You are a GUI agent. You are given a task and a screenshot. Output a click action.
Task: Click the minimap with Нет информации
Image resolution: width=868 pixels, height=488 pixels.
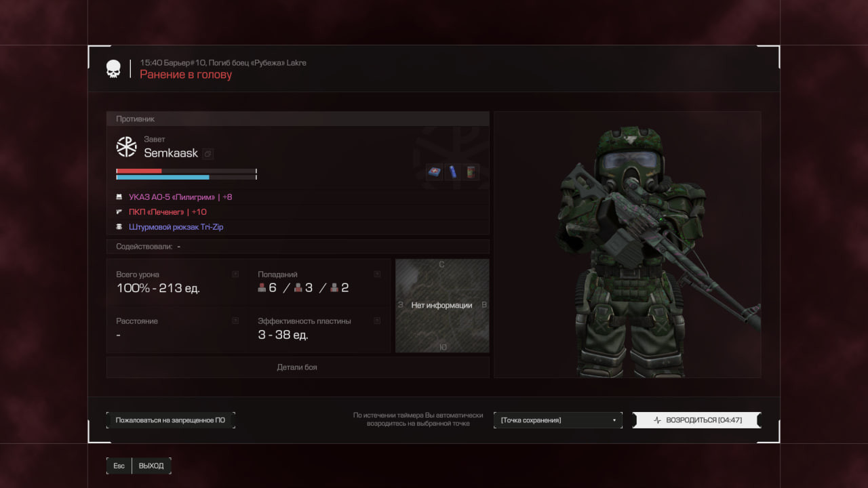tap(442, 306)
